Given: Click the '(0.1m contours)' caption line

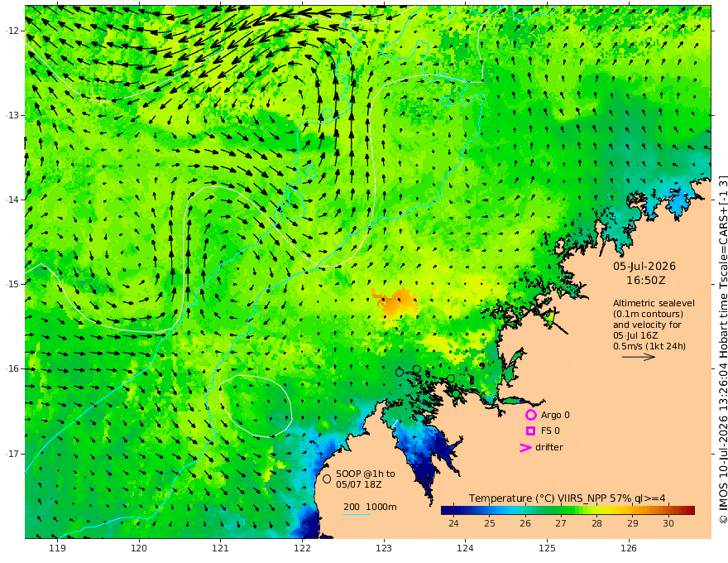Looking at the screenshot, I should tap(648, 314).
